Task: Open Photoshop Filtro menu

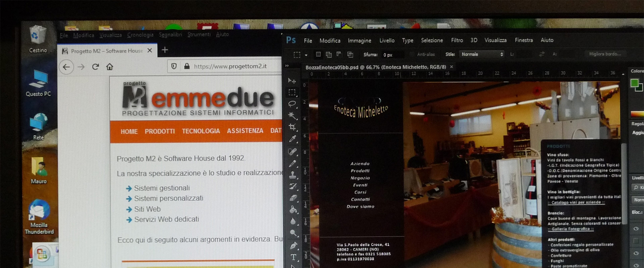Action: pyautogui.click(x=457, y=40)
